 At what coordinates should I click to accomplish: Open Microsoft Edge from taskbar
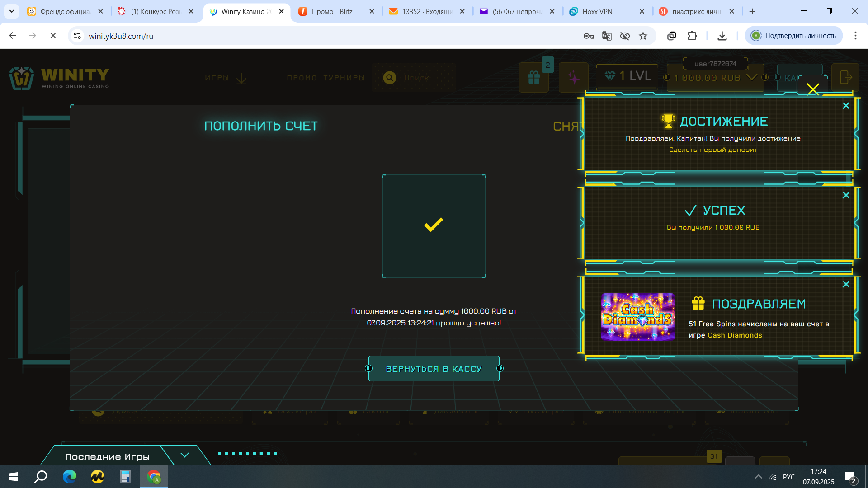[69, 477]
